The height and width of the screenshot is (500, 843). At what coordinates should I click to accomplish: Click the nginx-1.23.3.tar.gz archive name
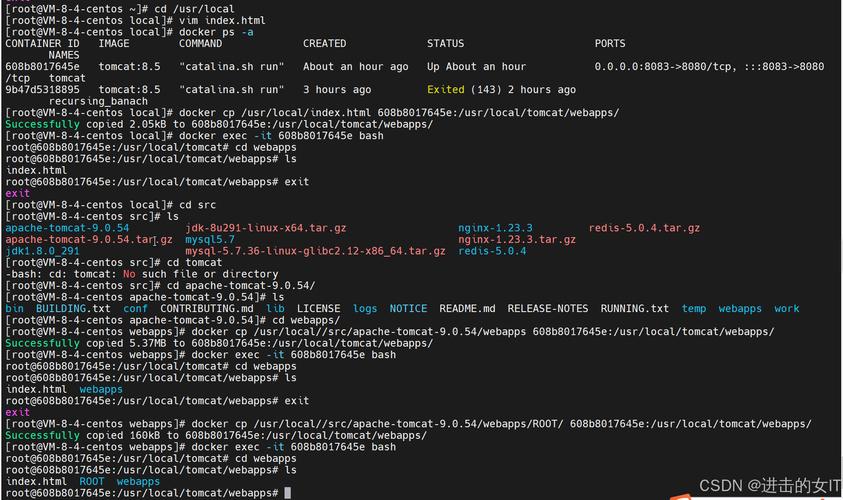(x=517, y=239)
